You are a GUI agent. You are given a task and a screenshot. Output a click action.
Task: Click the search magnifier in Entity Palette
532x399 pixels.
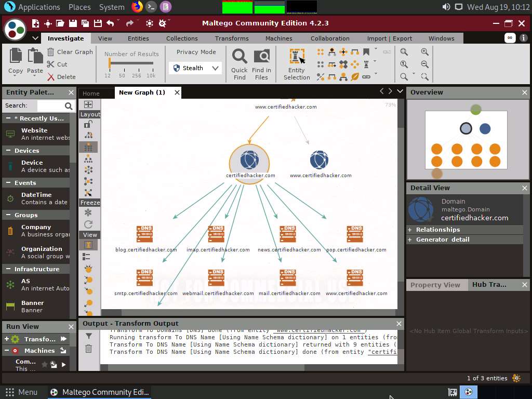(x=69, y=106)
